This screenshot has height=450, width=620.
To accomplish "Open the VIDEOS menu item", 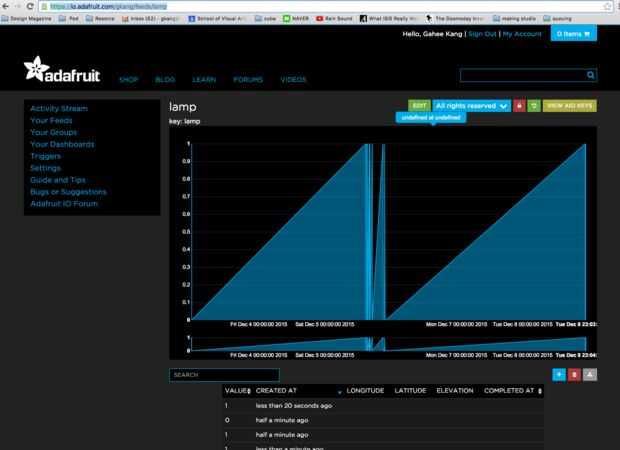I will point(293,79).
